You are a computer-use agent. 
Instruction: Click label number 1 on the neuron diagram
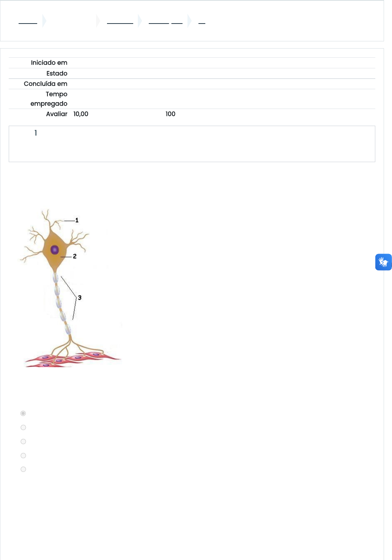tap(77, 220)
